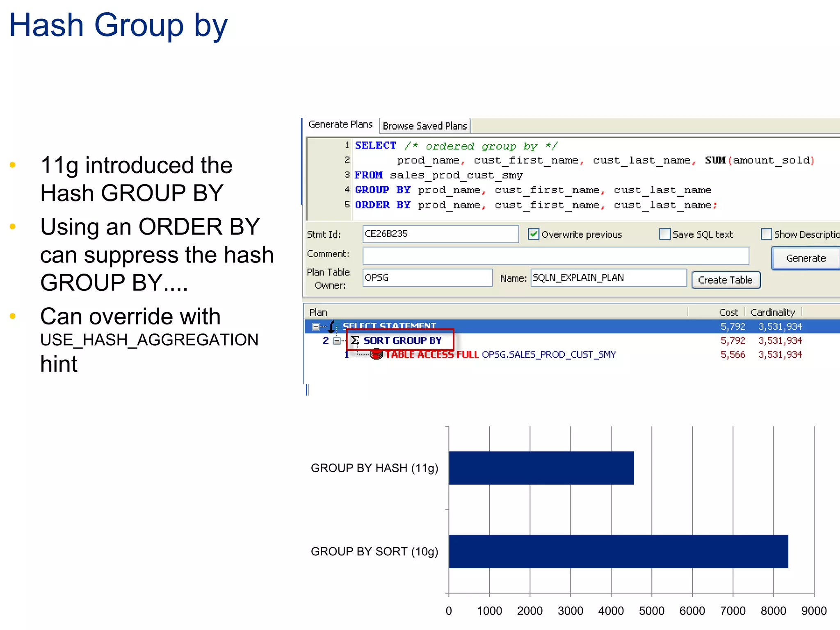Viewport: 840px width, 630px height.
Task: Sort by the Cardinality column header
Action: coord(773,312)
